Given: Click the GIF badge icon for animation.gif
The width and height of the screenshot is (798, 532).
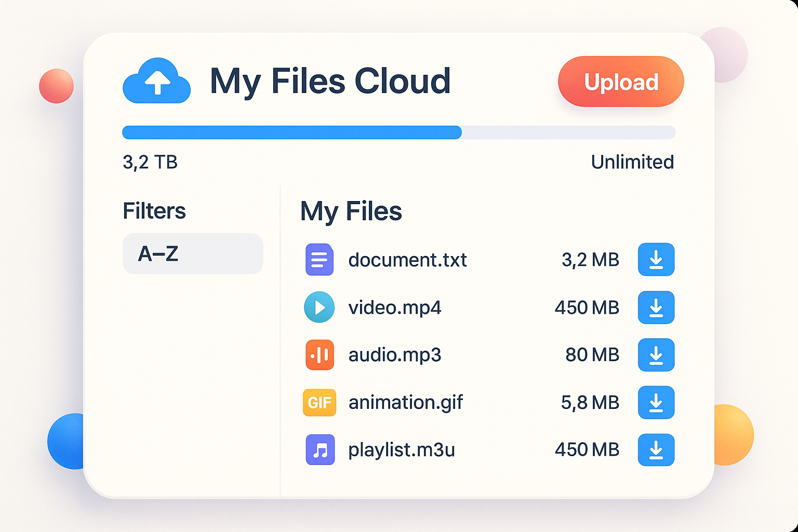Looking at the screenshot, I should point(320,402).
